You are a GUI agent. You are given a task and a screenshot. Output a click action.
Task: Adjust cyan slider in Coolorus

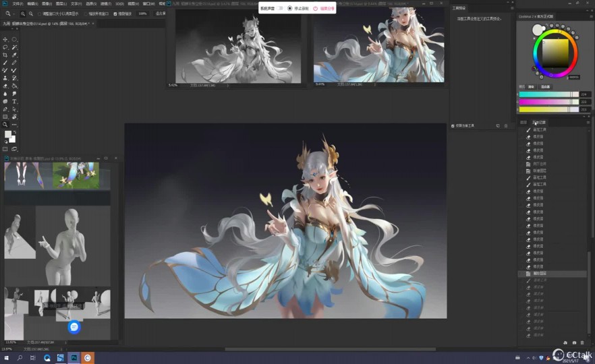pyautogui.click(x=548, y=94)
